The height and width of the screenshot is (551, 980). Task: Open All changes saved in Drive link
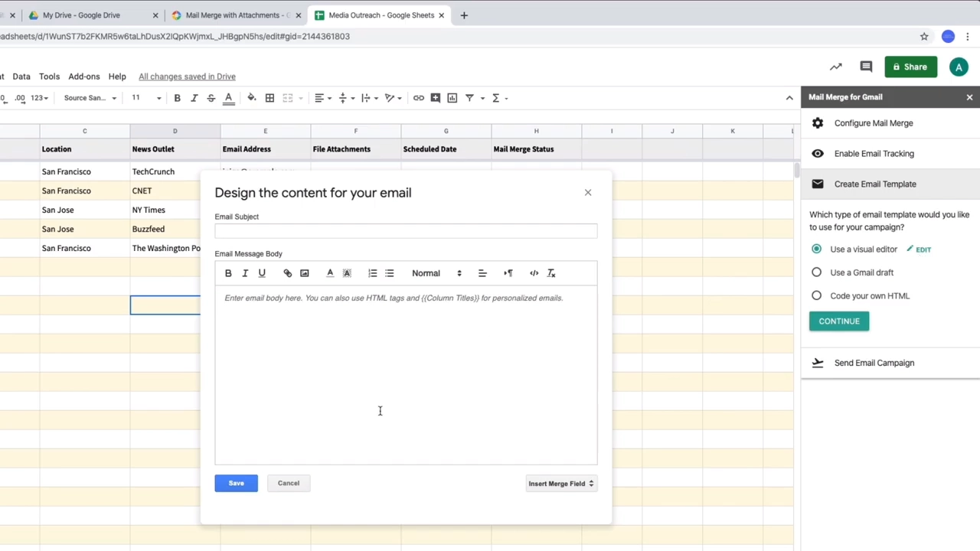coord(187,77)
